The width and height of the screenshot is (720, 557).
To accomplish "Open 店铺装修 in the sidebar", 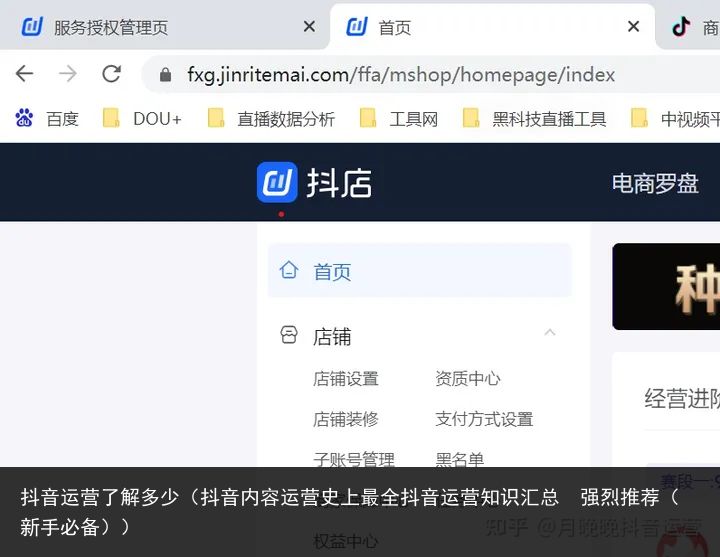I will (346, 419).
